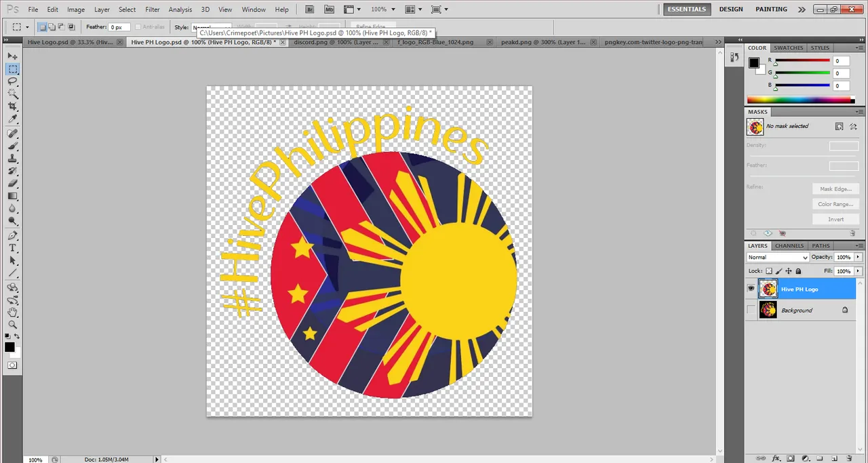Link layers using the chain icon
868x463 pixels.
coord(762,458)
